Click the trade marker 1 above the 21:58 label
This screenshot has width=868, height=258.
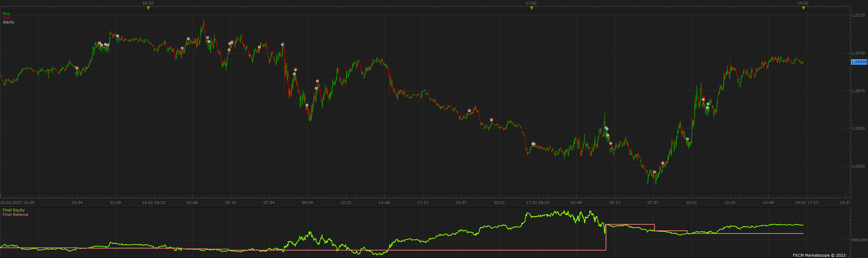point(118,36)
